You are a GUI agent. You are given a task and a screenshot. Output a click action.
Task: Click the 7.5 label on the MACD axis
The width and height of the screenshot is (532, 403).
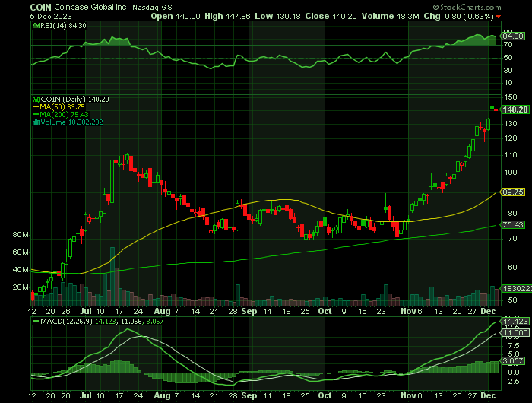514,346
